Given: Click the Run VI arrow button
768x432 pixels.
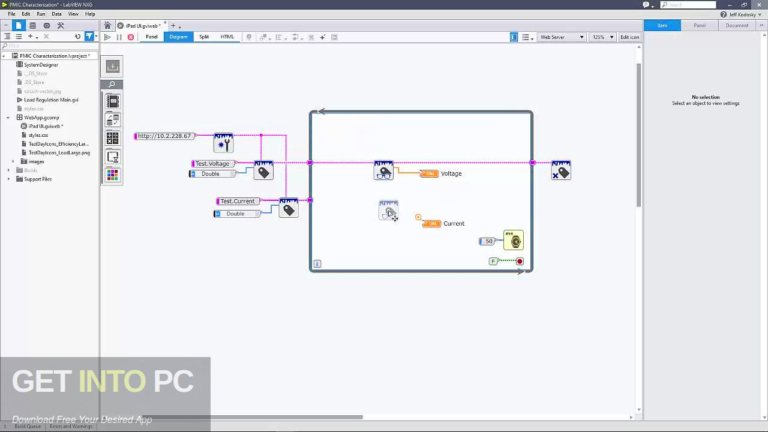Looking at the screenshot, I should [107, 37].
